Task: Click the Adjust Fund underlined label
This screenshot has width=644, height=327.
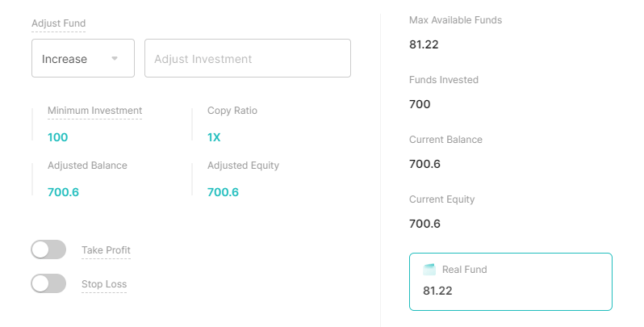Action: pyautogui.click(x=59, y=23)
